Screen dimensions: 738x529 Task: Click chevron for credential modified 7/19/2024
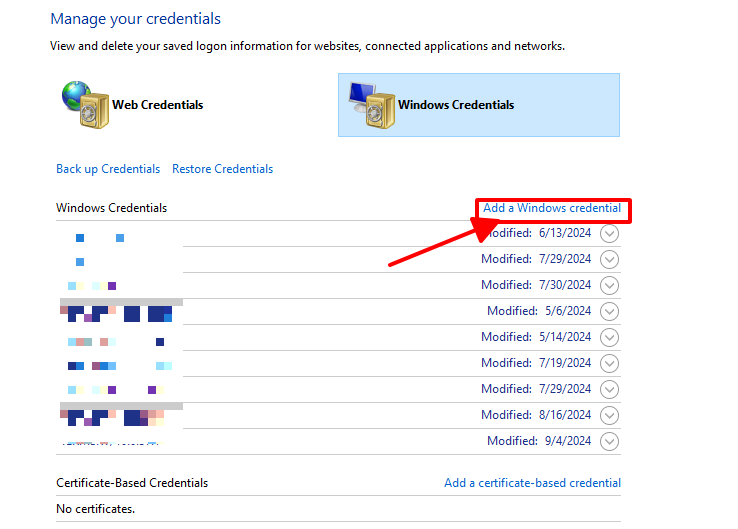(609, 363)
